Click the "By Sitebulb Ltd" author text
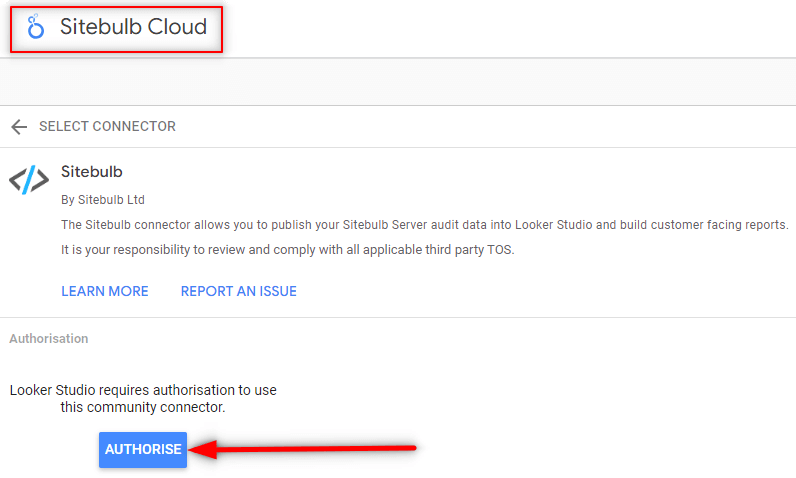 tap(103, 200)
